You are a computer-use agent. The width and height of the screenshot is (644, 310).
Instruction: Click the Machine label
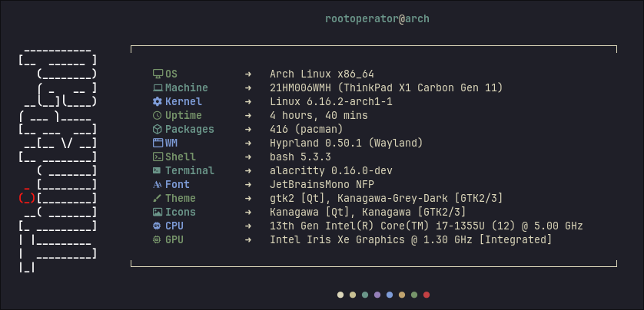[187, 87]
